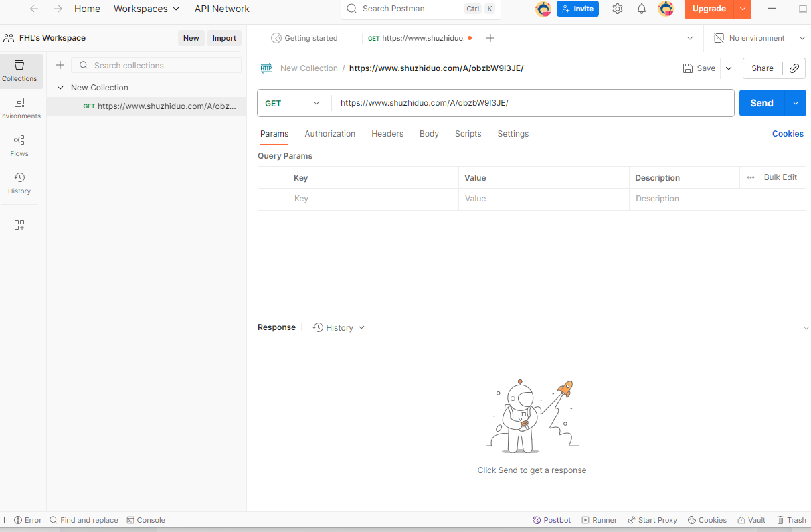Open Console in the status bar
811x532 pixels.
(146, 520)
